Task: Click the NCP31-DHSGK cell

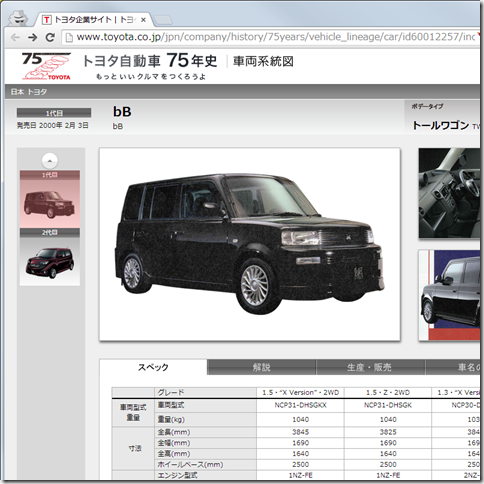Action: [388, 405]
